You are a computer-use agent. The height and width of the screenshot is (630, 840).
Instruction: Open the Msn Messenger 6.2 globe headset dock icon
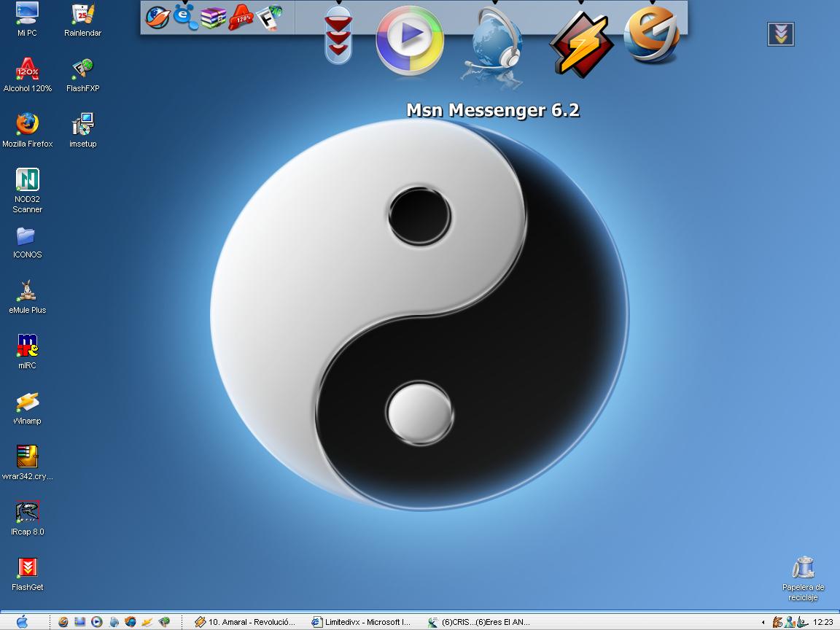[x=493, y=45]
